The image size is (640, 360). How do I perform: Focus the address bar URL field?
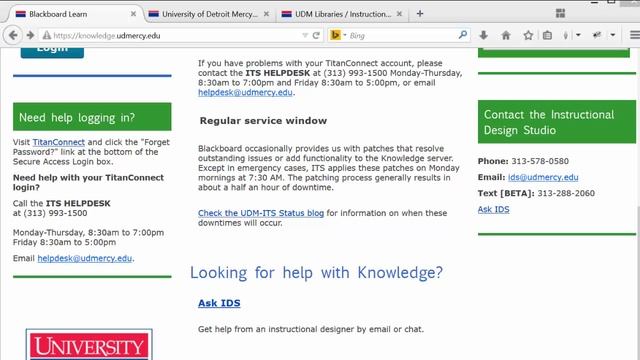176,36
